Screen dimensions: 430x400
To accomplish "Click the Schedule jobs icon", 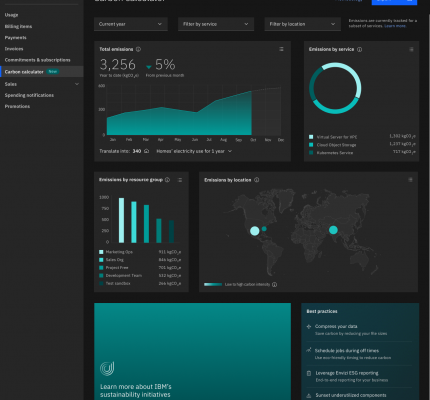I will point(309,350).
